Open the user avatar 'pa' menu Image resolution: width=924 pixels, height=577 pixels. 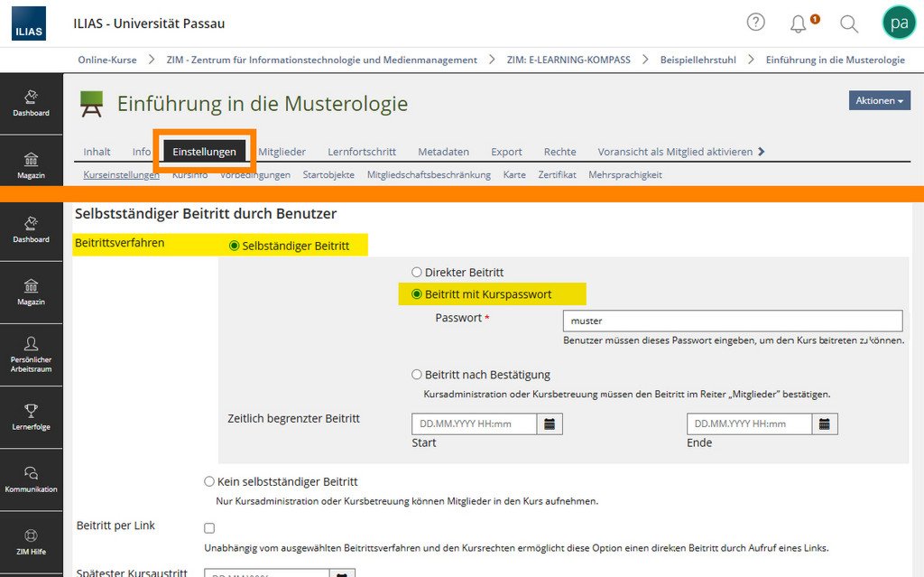(x=900, y=23)
